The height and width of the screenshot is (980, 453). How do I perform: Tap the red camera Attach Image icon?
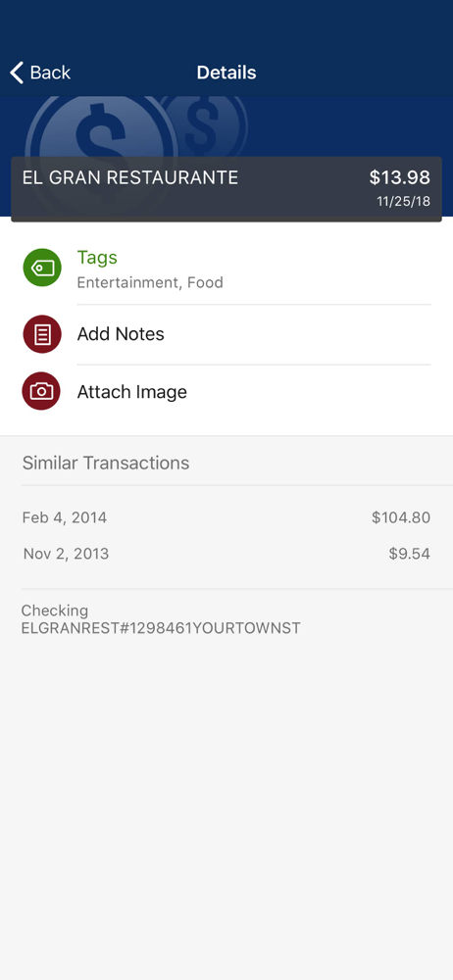42,392
